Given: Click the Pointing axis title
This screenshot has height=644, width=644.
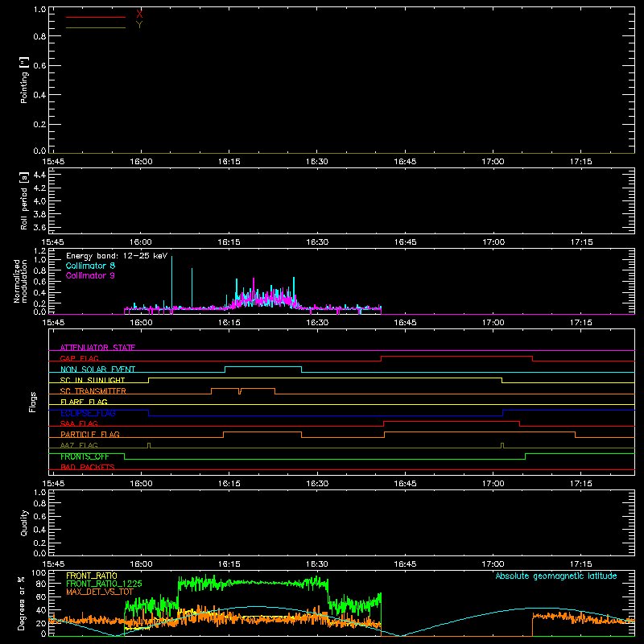Looking at the screenshot, I should click(x=24, y=80).
